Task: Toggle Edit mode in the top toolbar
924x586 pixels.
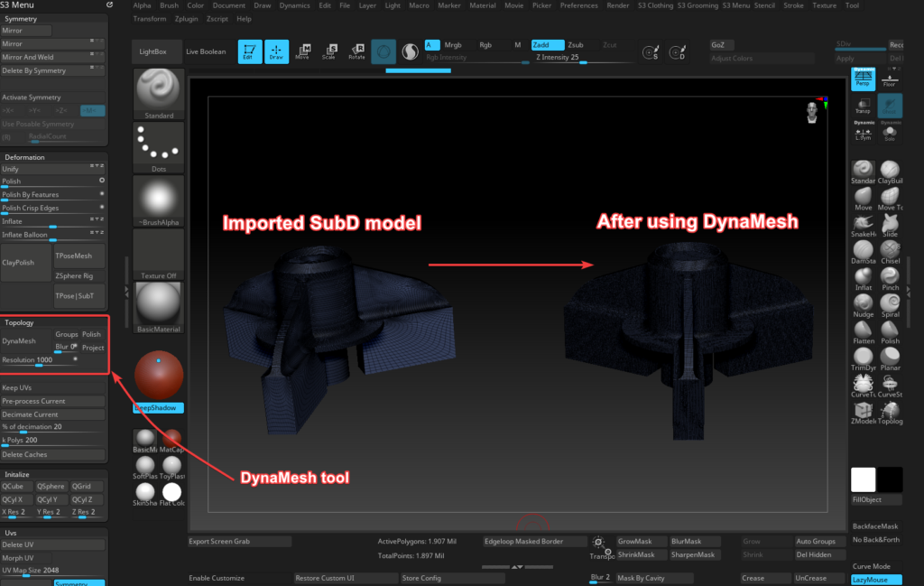Action: [248, 51]
